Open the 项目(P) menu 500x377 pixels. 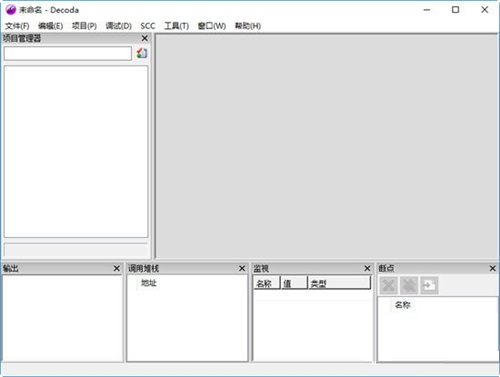click(x=84, y=26)
